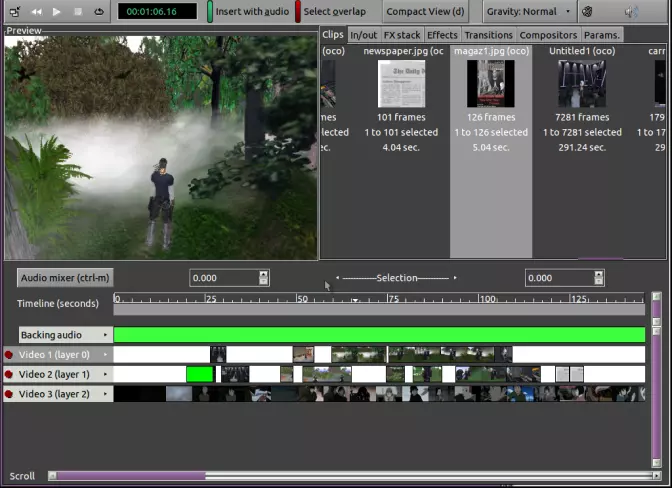This screenshot has width=672, height=488.
Task: Open the Gravity: Normal dropdown
Action: pyautogui.click(x=529, y=12)
